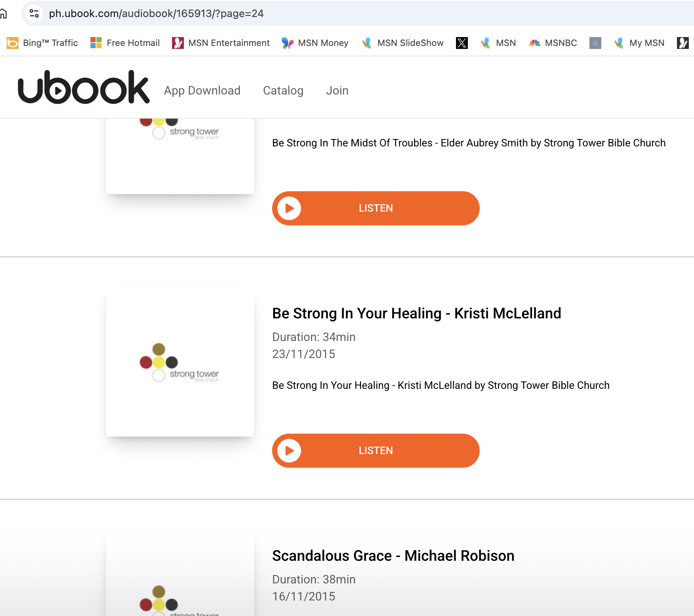
Task: Open the MSN Entertainment bookmark
Action: coord(221,43)
